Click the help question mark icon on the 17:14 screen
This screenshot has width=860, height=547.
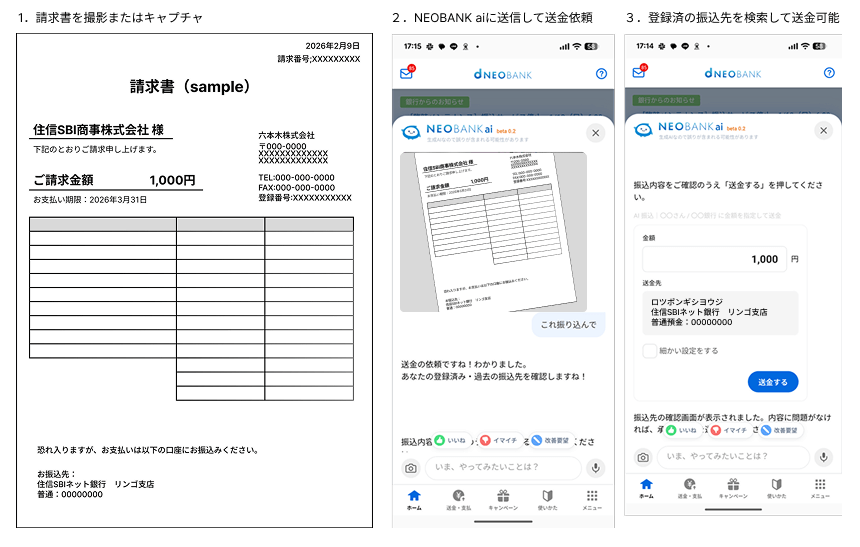coord(829,72)
